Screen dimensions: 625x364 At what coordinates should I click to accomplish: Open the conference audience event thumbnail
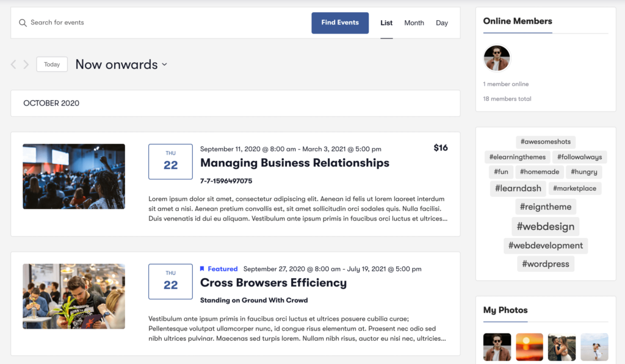pyautogui.click(x=74, y=176)
